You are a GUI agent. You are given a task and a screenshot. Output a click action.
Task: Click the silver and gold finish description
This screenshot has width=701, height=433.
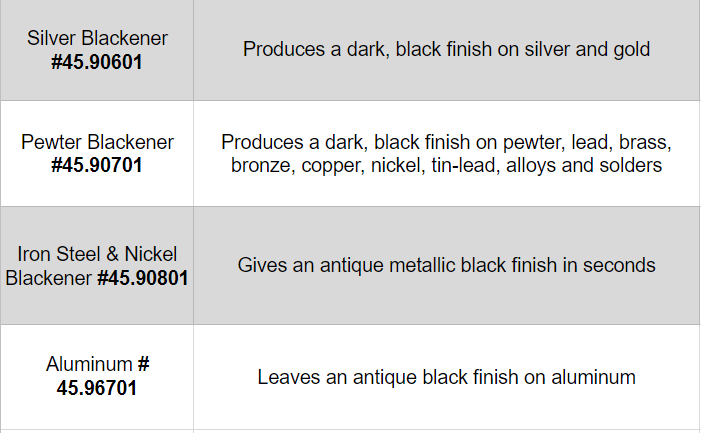[x=446, y=48]
